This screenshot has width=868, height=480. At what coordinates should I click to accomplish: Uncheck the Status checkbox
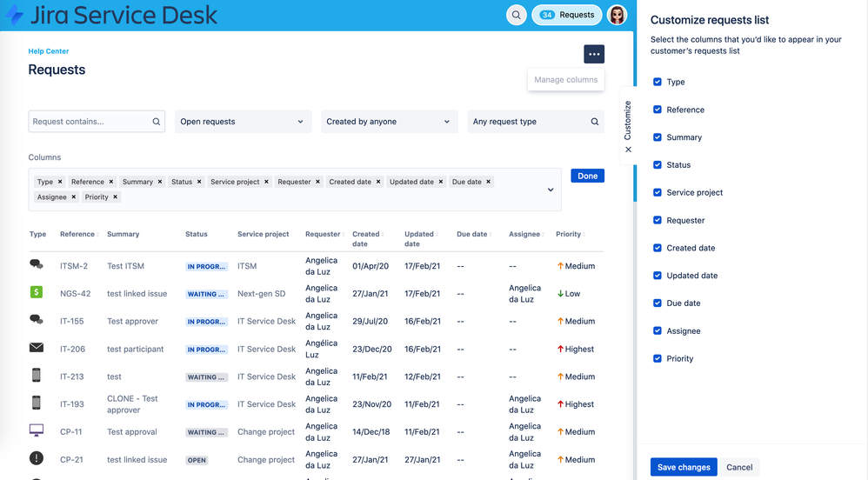(658, 165)
